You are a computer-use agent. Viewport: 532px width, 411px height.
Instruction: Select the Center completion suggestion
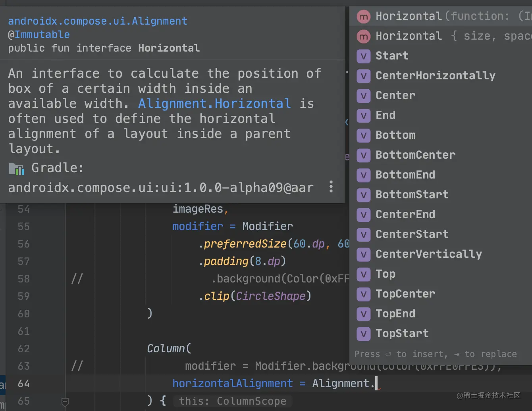395,96
